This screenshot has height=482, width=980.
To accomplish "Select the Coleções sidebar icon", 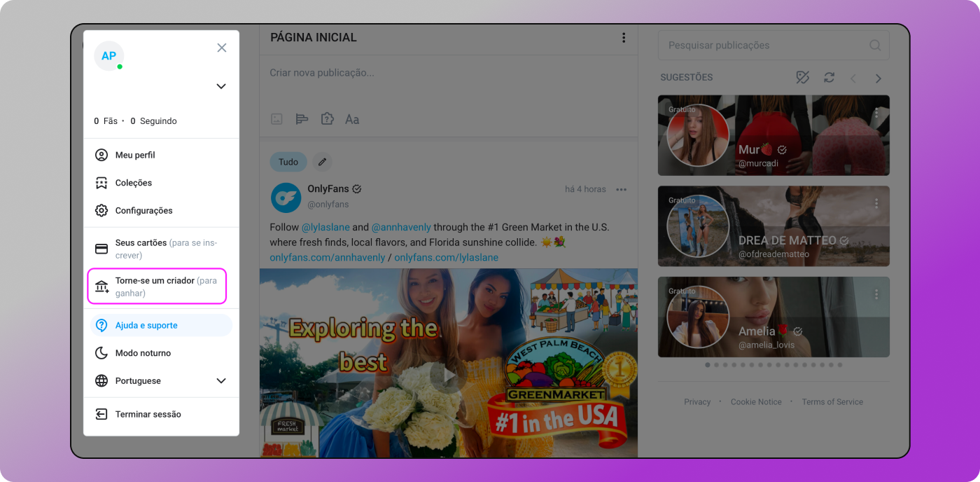I will [101, 183].
